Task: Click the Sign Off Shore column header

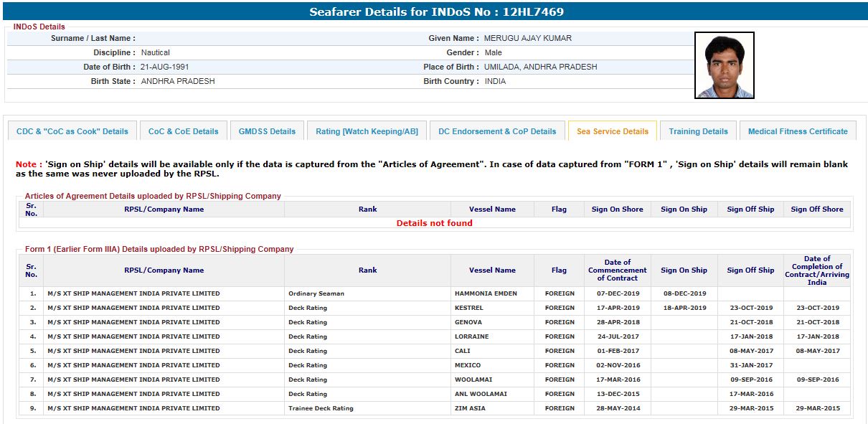Action: coord(816,209)
